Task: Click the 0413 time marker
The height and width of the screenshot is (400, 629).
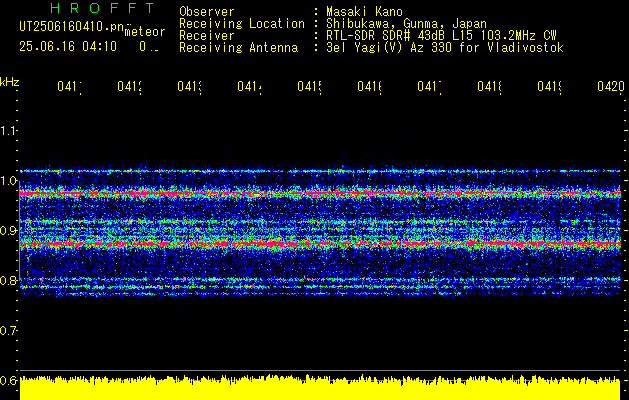Action: pos(189,87)
